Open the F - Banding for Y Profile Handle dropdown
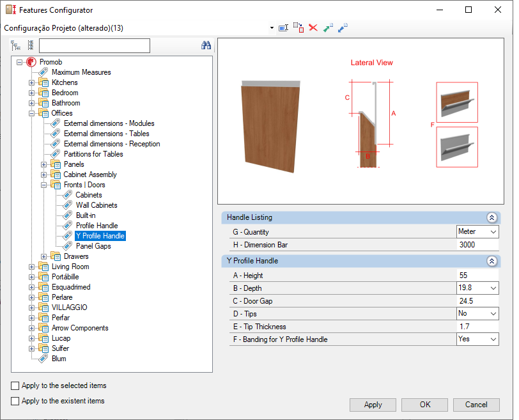 (493, 339)
